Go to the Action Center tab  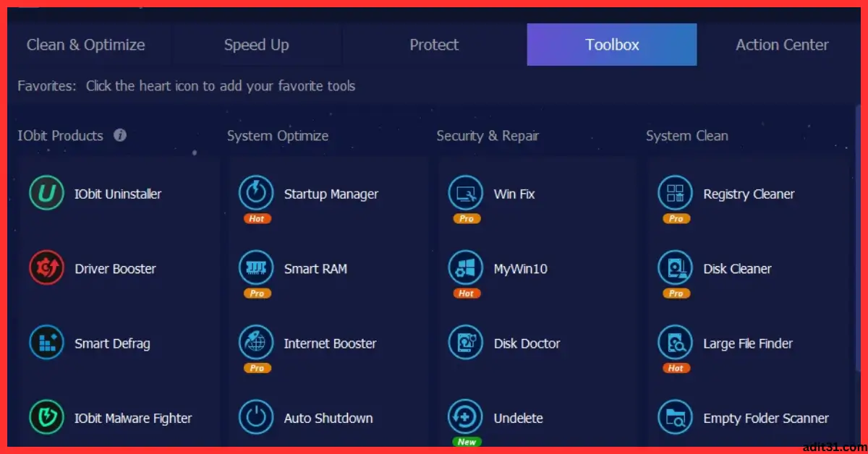pyautogui.click(x=782, y=45)
